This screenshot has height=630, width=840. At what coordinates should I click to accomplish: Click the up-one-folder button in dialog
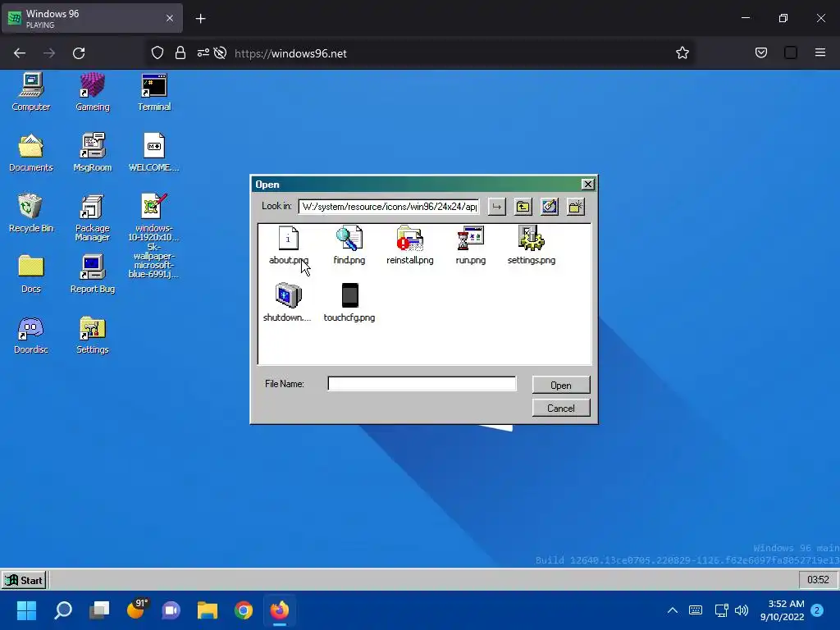[523, 207]
